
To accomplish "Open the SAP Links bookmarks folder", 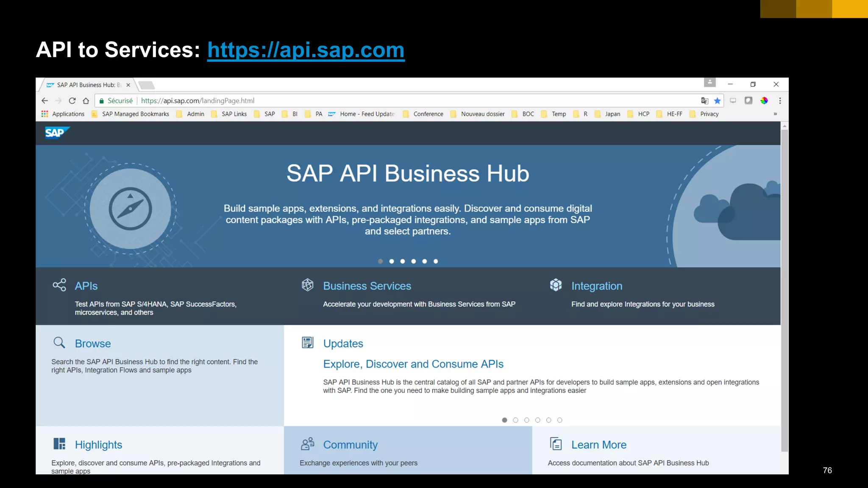I will [229, 114].
